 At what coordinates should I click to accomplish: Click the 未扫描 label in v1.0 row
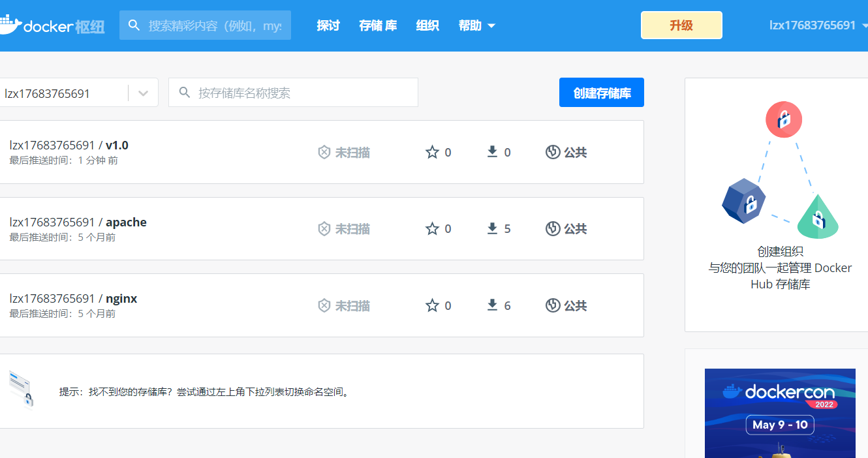[x=352, y=152]
